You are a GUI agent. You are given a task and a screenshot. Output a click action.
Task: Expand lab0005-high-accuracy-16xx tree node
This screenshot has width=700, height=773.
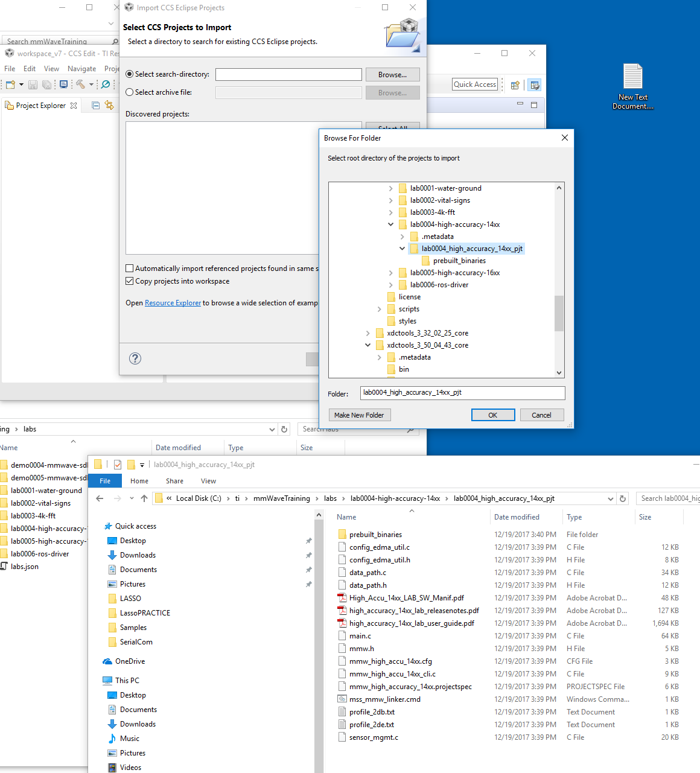(390, 273)
